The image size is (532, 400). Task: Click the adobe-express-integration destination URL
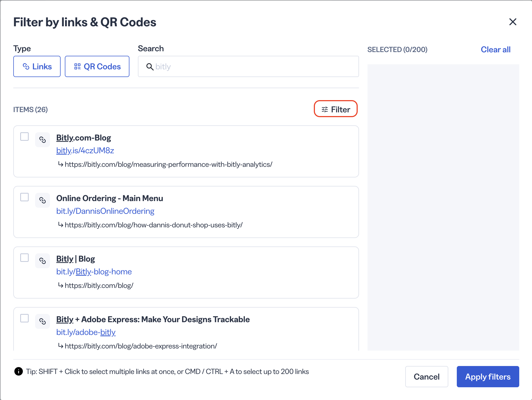(x=141, y=346)
